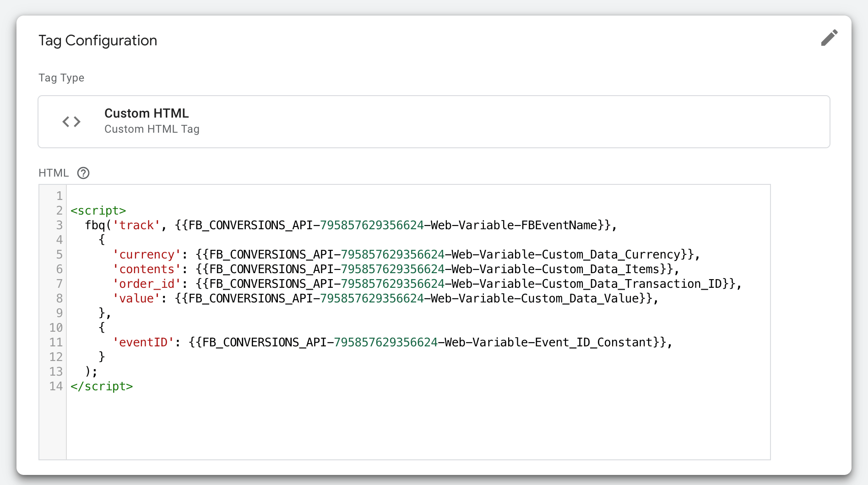Click the 'value' code line
The width and height of the screenshot is (868, 485).
[385, 298]
